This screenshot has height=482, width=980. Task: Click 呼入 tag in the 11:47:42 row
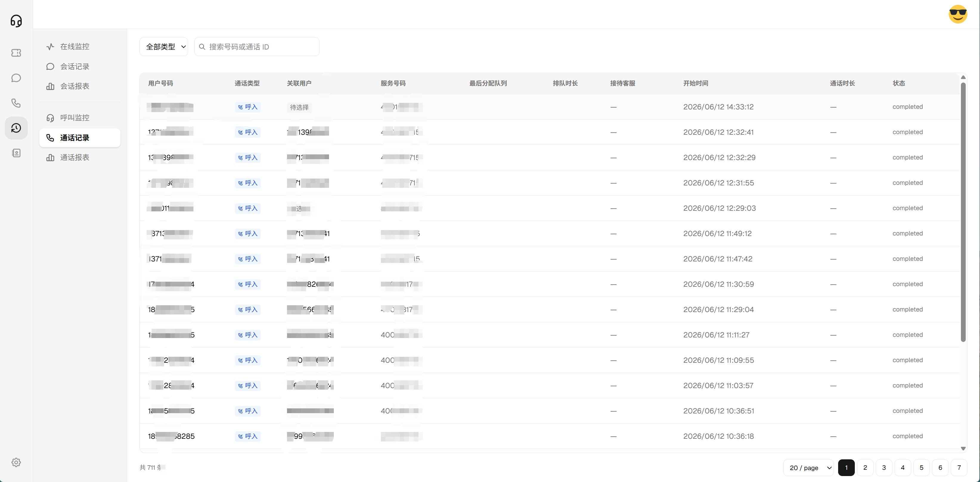tap(248, 259)
